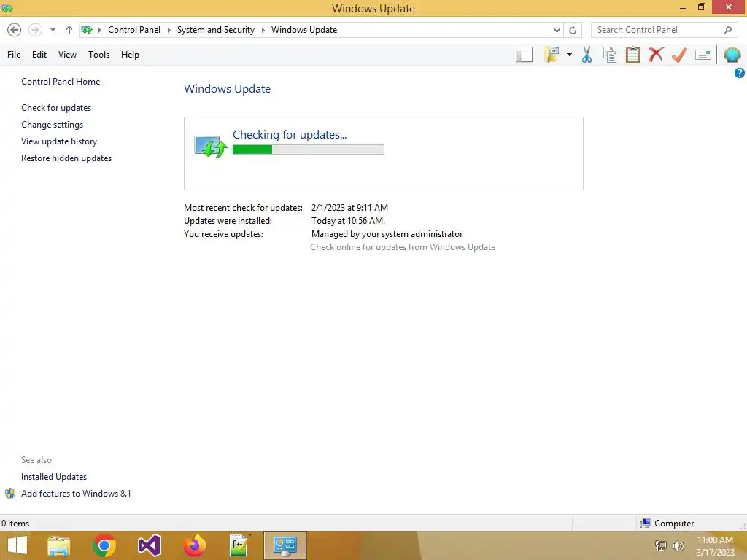Click the Paste clipboard icon
Screen dimensions: 747x560
(x=632, y=55)
